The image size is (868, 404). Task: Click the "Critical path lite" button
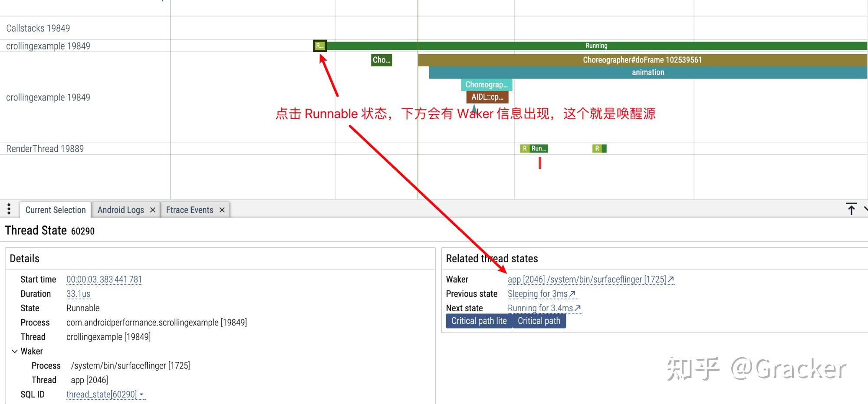pyautogui.click(x=479, y=321)
